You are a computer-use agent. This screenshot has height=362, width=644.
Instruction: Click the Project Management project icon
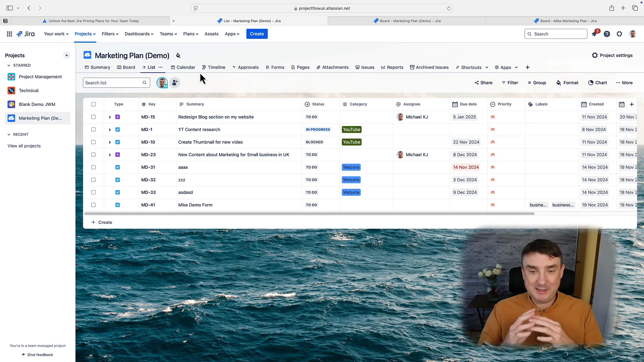point(11,77)
